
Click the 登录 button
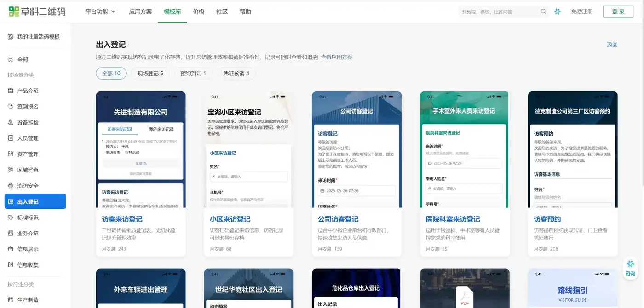tap(618, 11)
